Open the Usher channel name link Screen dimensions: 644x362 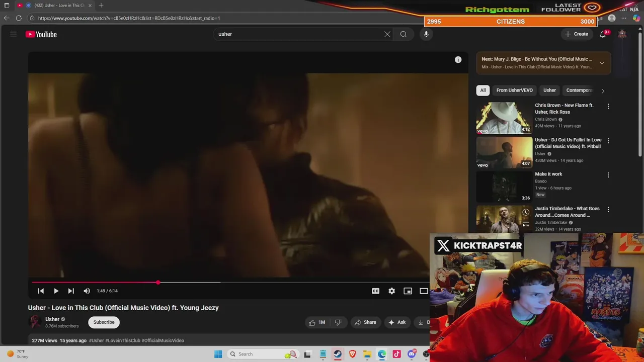pos(52,319)
